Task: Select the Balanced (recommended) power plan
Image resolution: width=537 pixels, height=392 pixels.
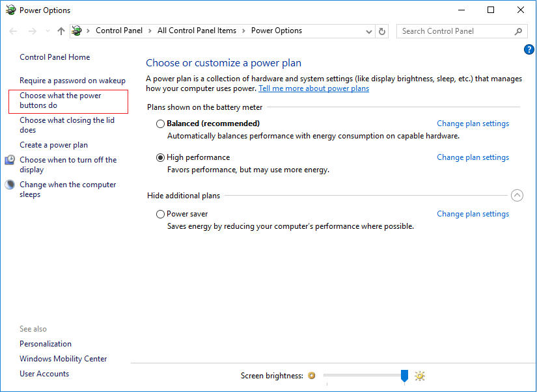Action: pos(161,124)
